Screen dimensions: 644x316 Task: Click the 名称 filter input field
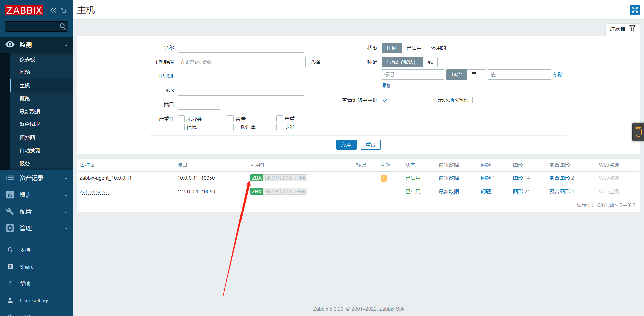point(241,48)
